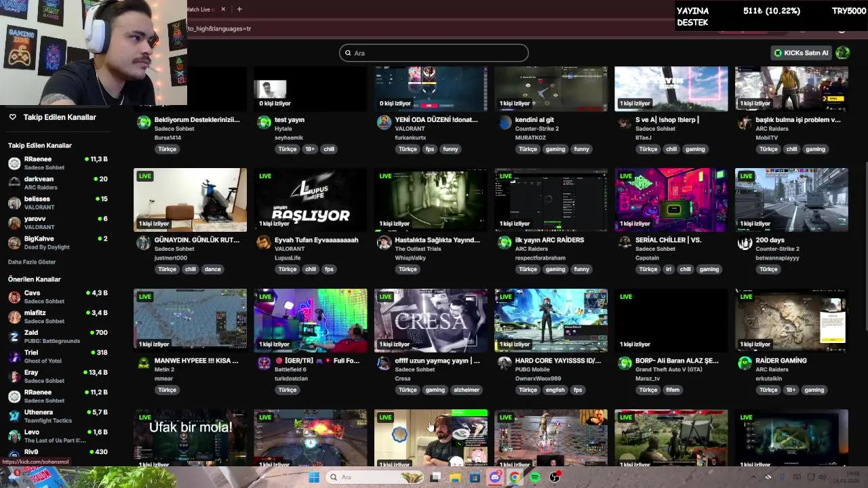868x488 pixels.
Task: Click furkankurtx avatar on the VALORANT card
Action: point(384,122)
